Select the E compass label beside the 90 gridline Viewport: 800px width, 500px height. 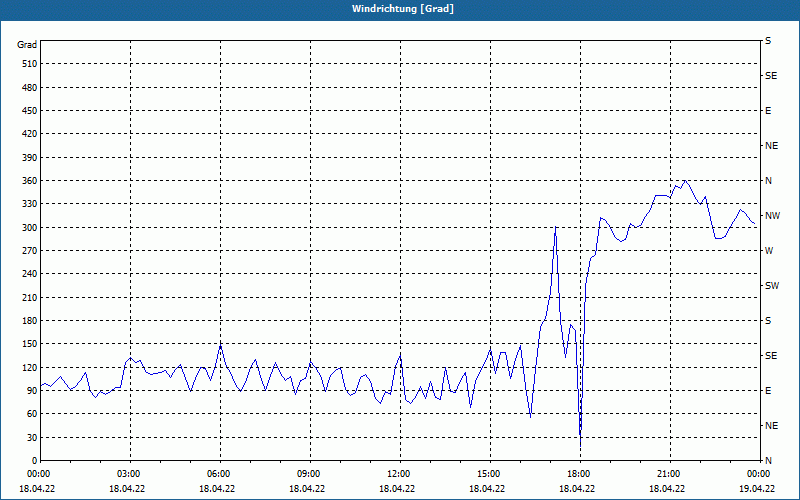tap(768, 391)
